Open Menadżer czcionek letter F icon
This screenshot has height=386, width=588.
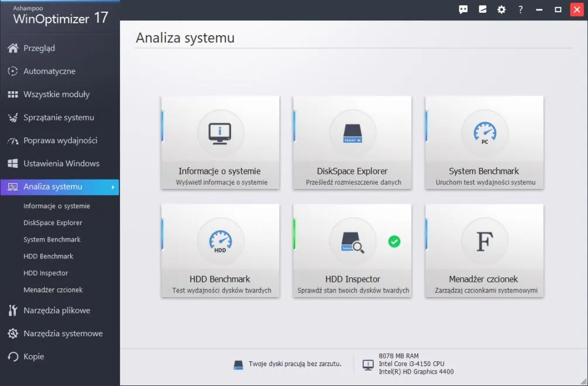pos(483,241)
